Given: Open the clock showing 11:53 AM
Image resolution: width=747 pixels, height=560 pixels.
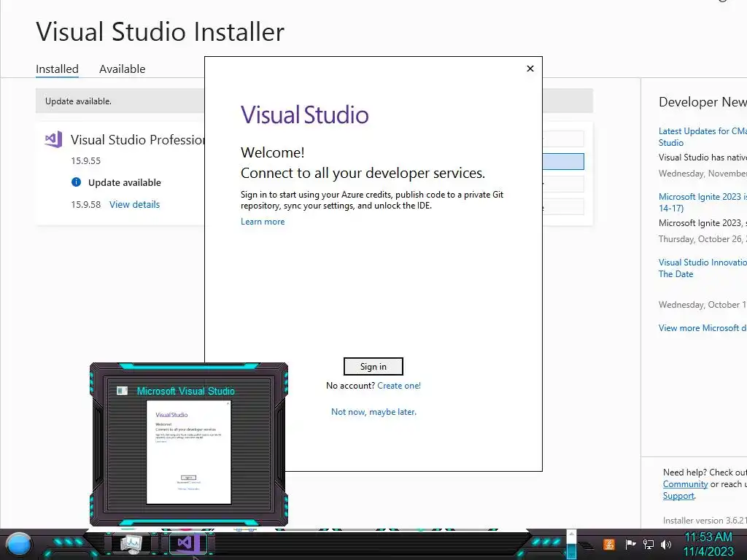Looking at the screenshot, I should [x=708, y=544].
